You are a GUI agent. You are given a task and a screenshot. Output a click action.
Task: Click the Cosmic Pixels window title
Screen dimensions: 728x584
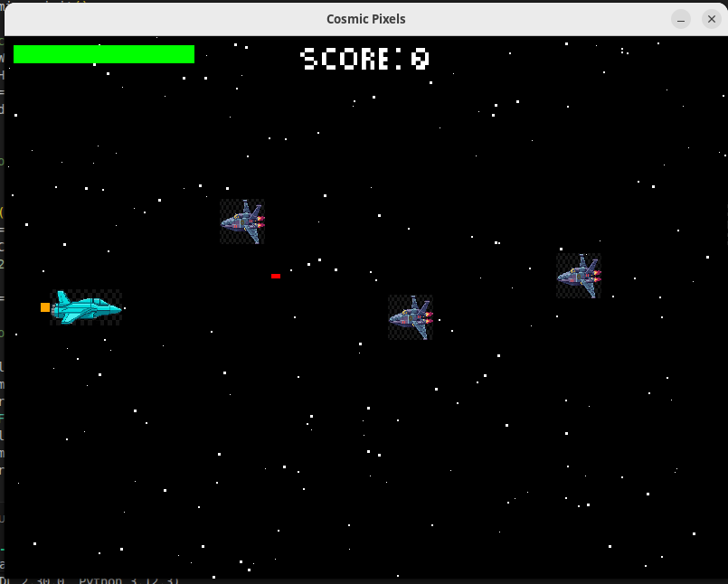pyautogui.click(x=365, y=19)
